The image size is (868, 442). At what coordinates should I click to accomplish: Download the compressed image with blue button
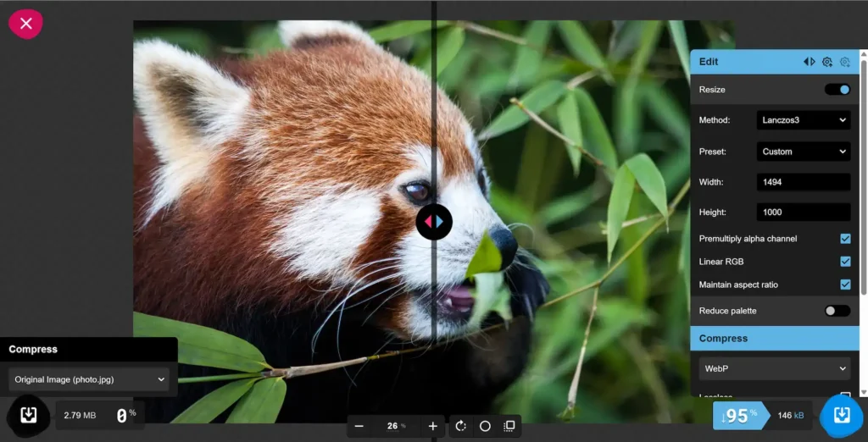point(842,414)
